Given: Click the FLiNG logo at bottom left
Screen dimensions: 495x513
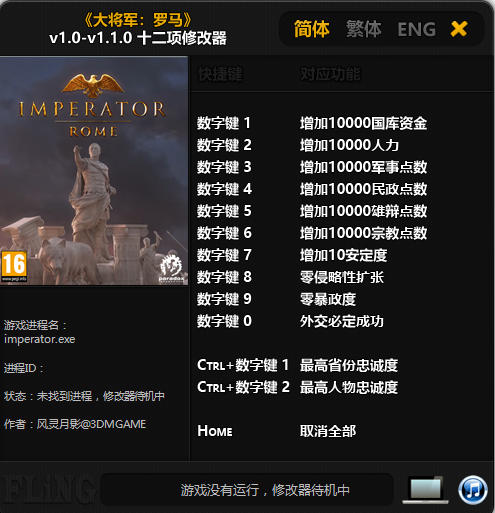Looking at the screenshot, I should click(47, 490).
